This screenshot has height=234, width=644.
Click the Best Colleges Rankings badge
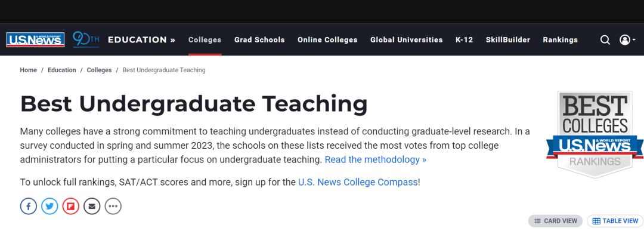coord(595,134)
